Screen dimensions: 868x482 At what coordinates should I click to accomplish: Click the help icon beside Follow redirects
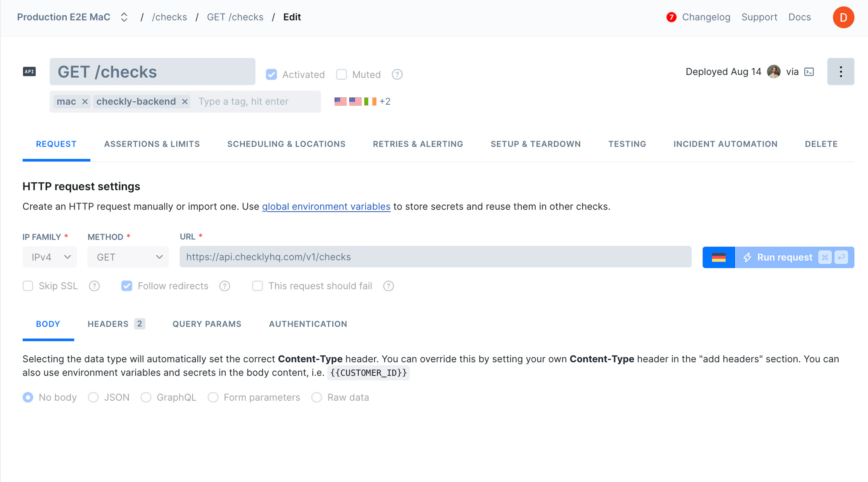[225, 286]
